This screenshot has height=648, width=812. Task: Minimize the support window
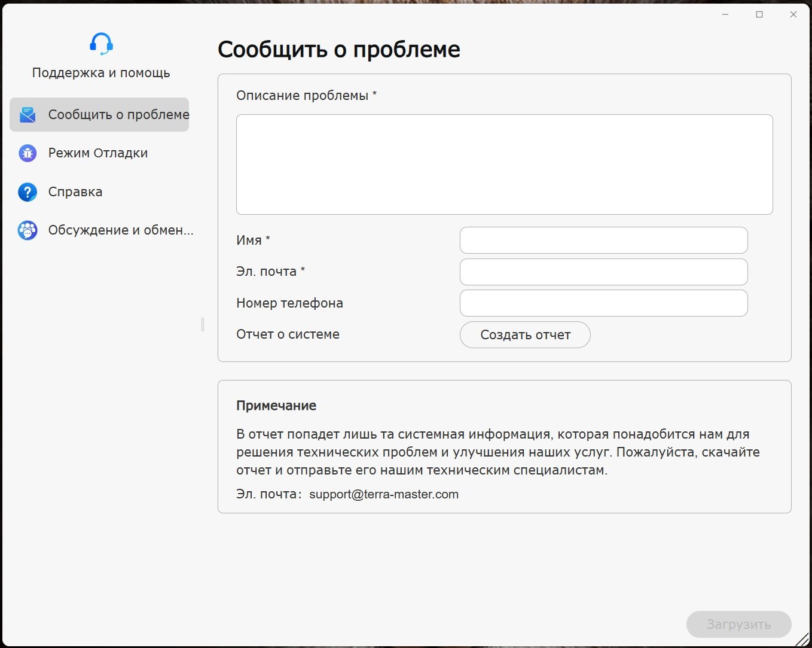point(725,14)
